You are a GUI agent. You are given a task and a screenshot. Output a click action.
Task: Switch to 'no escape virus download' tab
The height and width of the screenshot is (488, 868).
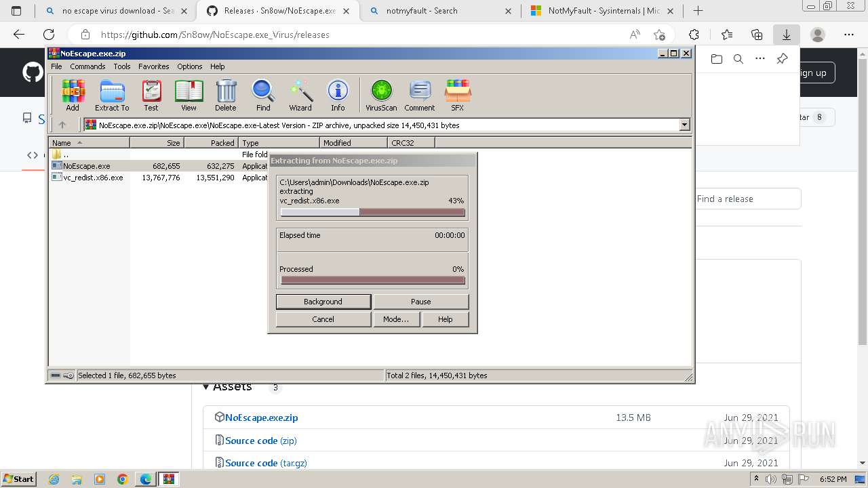pos(116,11)
